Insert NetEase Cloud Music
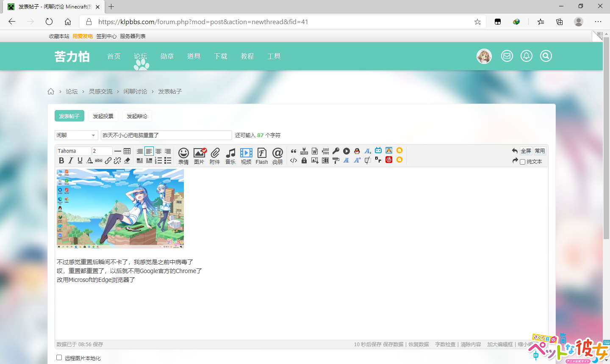 pyautogui.click(x=389, y=160)
